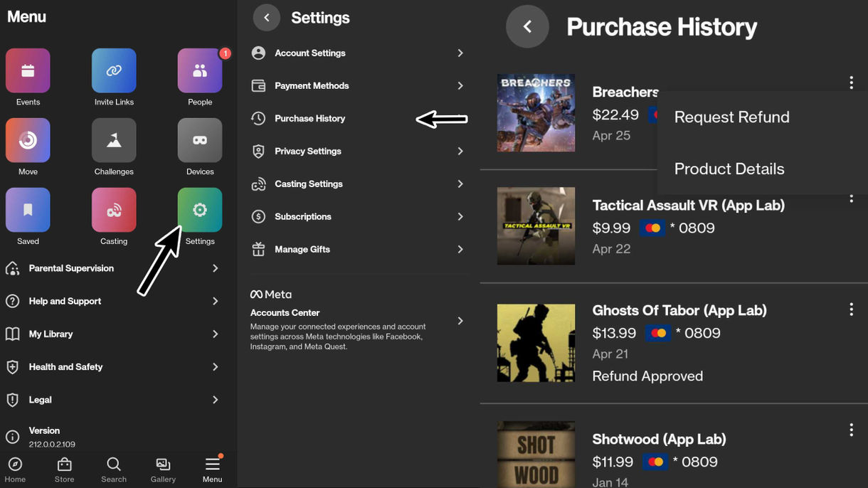Open Purchase History in Settings

(310, 119)
